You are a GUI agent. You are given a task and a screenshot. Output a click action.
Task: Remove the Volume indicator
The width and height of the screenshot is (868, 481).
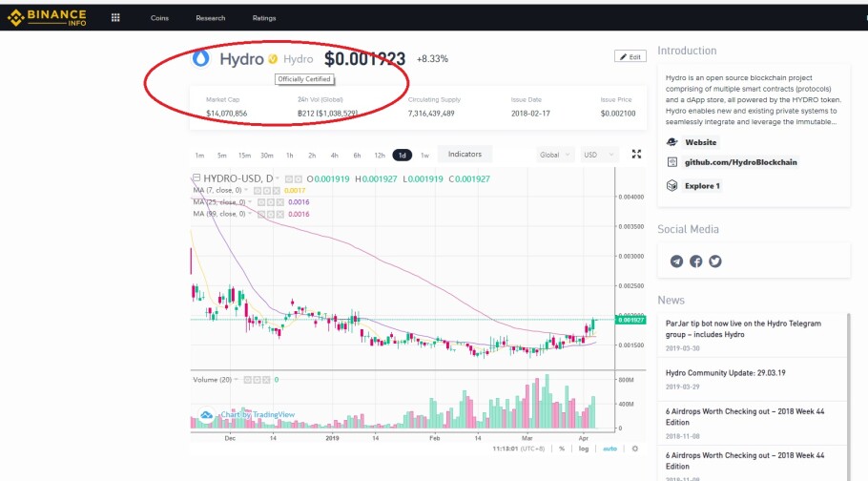tap(266, 380)
